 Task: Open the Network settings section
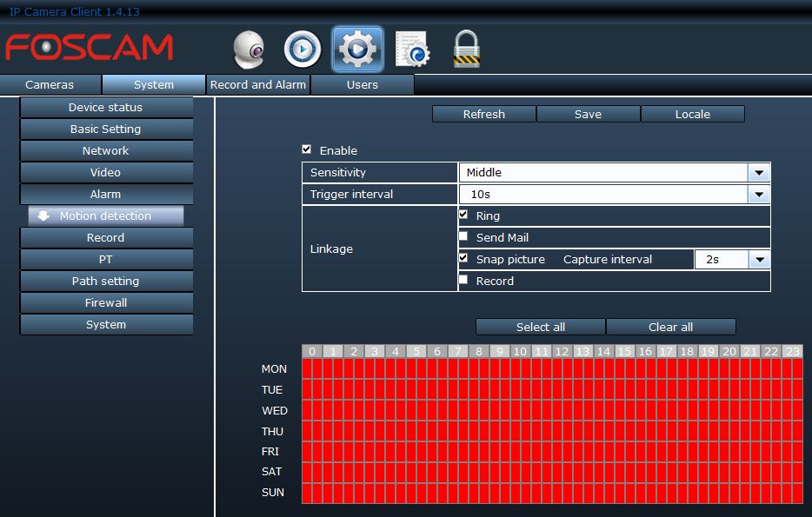pyautogui.click(x=106, y=150)
